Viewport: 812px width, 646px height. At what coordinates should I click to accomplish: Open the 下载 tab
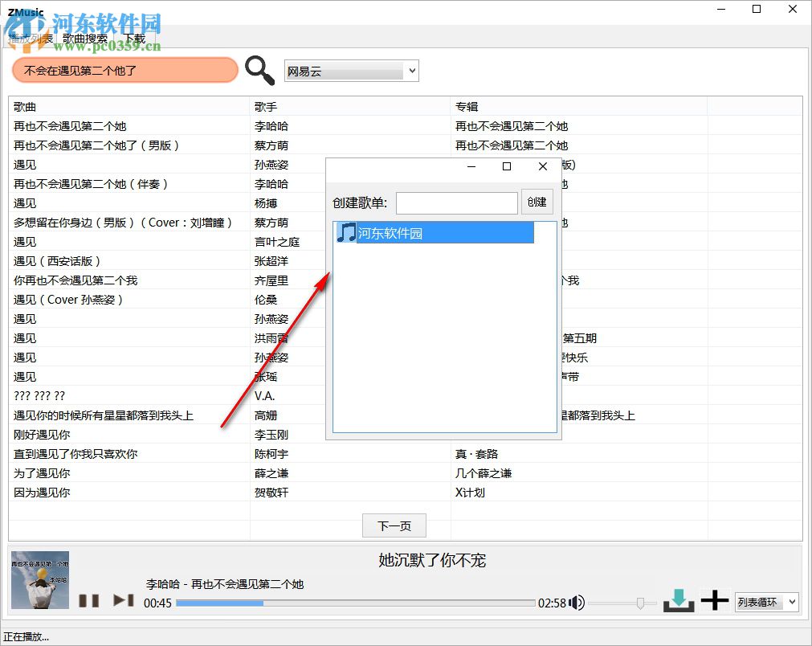click(x=133, y=37)
